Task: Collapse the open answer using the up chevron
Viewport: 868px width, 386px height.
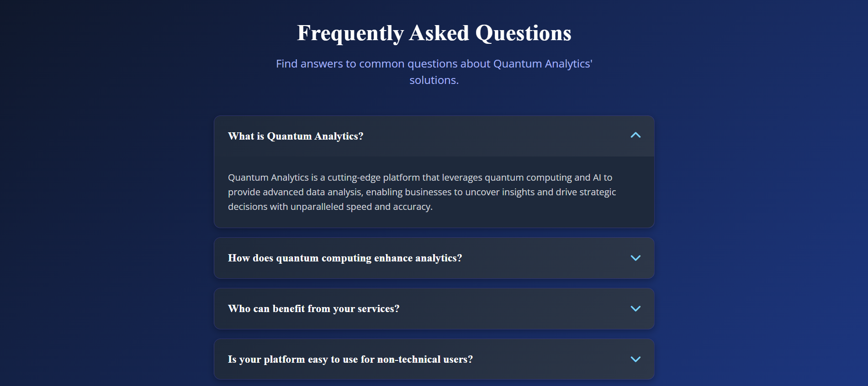Action: click(x=635, y=136)
